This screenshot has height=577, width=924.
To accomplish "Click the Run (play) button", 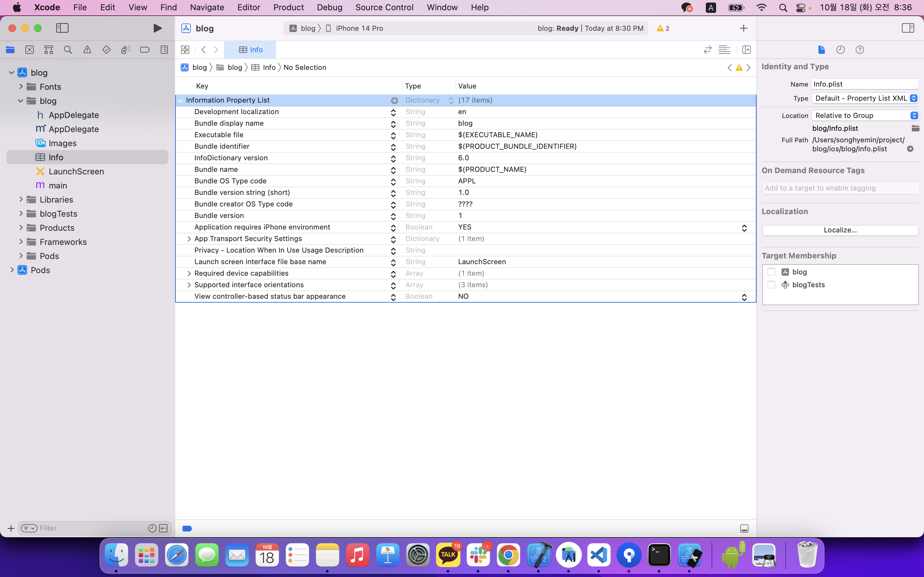I will 157,28.
